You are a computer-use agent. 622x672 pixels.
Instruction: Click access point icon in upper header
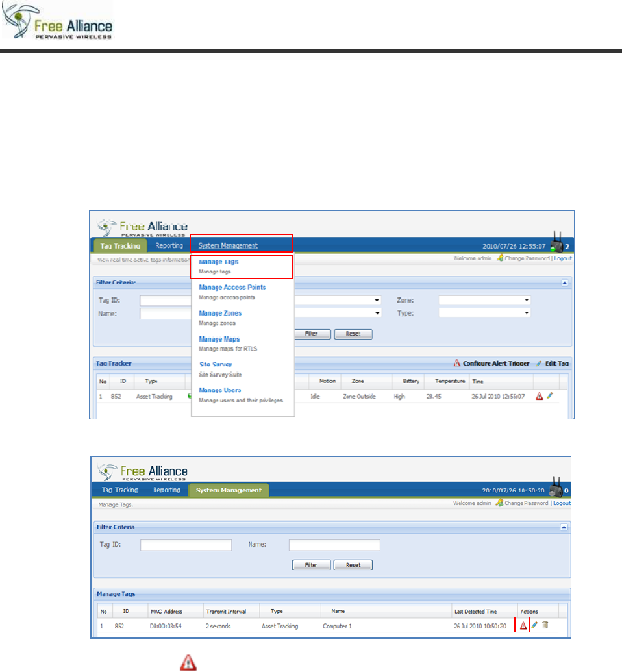pyautogui.click(x=556, y=243)
